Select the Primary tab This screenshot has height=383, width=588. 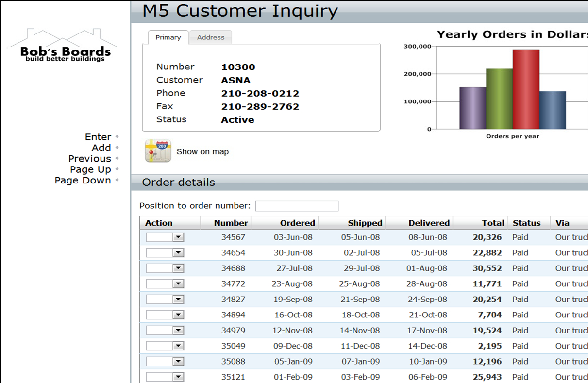tap(168, 37)
